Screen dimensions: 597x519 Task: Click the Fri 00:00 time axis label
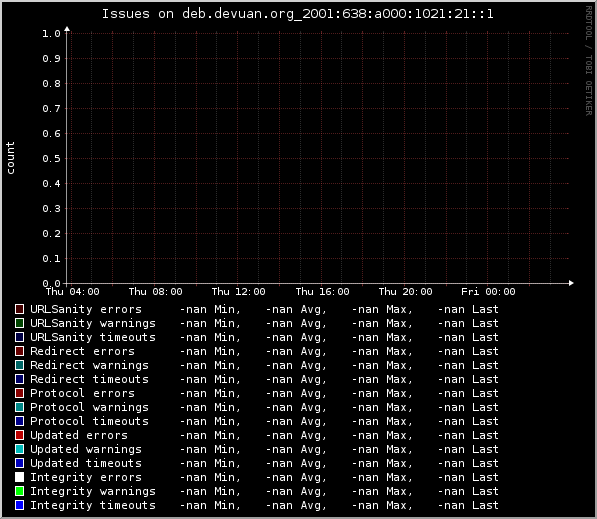coord(488,292)
